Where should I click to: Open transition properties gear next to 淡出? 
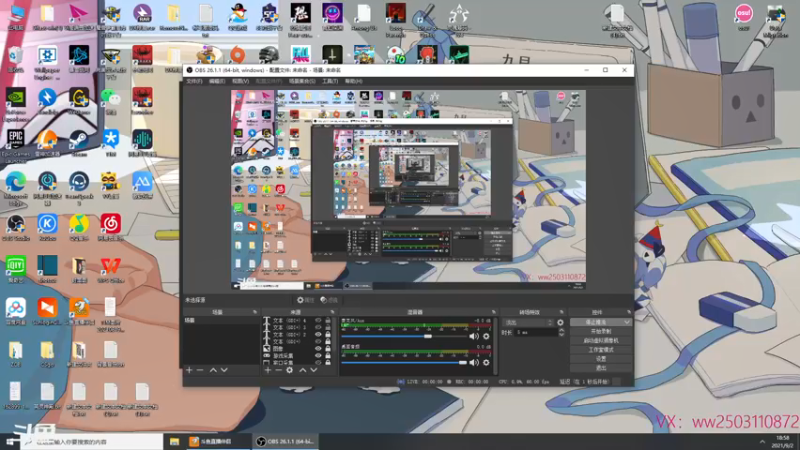[560, 322]
